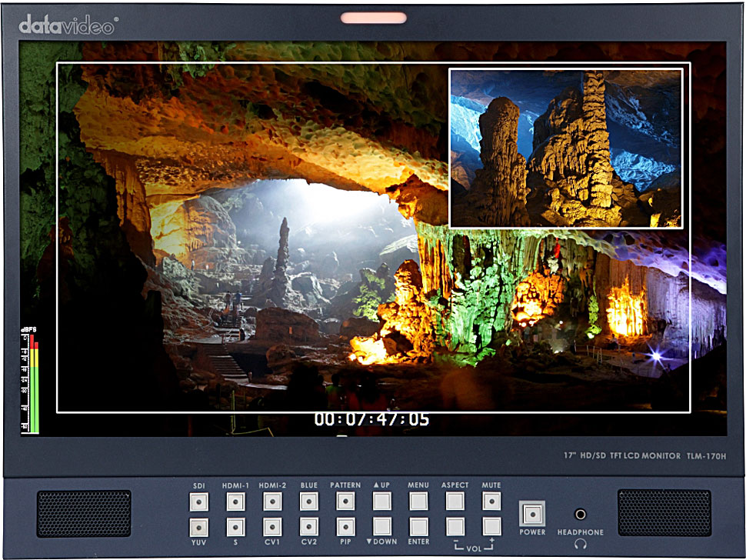746x560 pixels.
Task: Switch to the HDMI-2 input
Action: coord(272,502)
